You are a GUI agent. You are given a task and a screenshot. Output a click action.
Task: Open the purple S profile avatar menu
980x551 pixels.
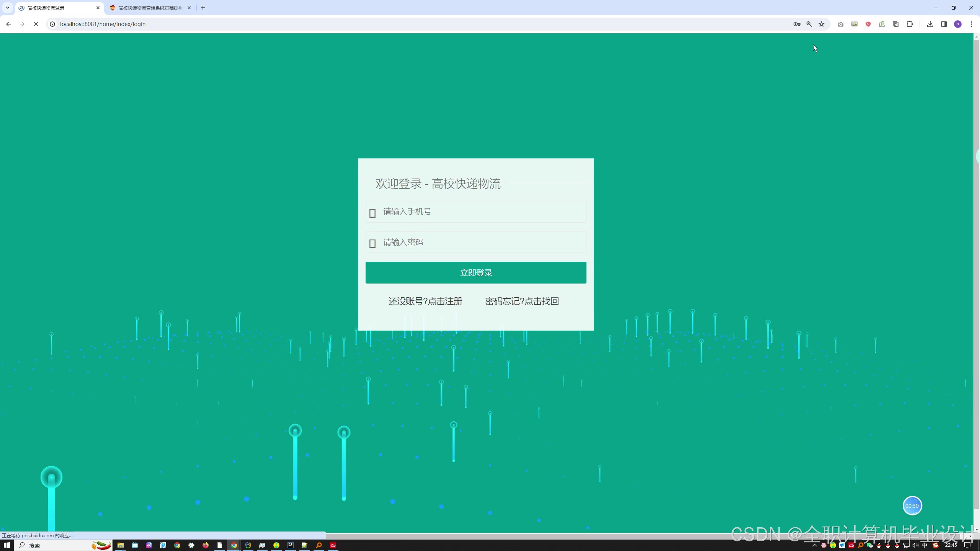pyautogui.click(x=957, y=24)
